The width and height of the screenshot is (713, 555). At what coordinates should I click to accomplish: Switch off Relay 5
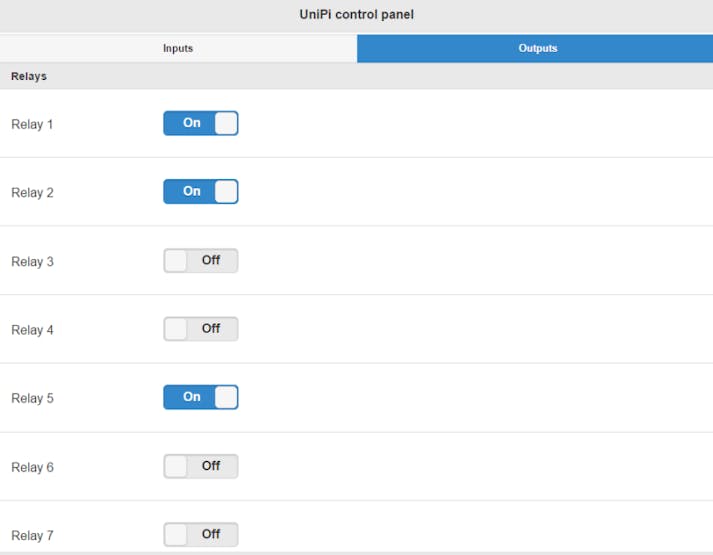click(201, 397)
